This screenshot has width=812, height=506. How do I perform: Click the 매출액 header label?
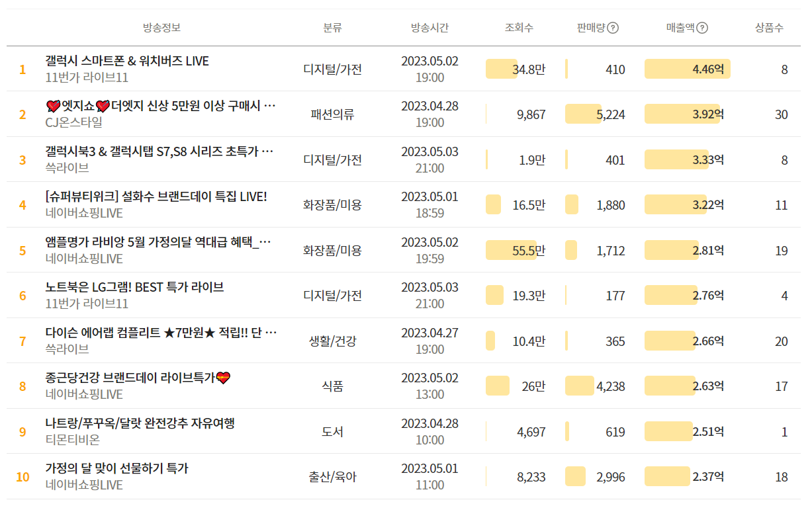(680, 28)
